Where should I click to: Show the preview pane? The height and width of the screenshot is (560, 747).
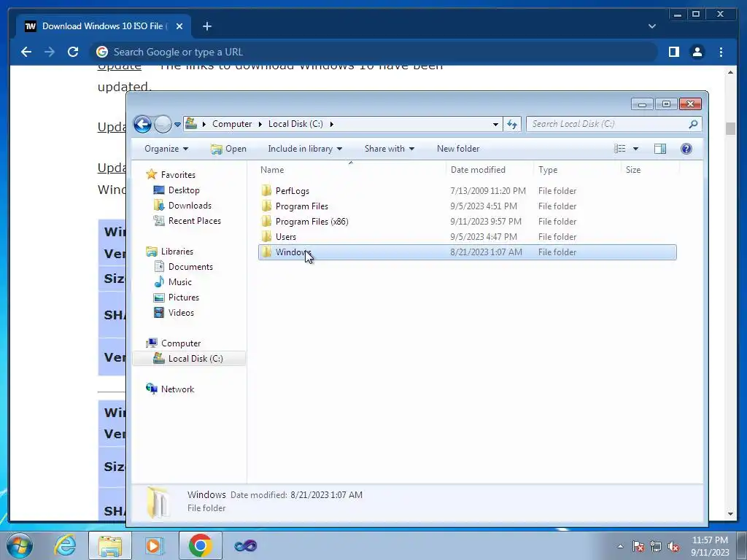659,149
